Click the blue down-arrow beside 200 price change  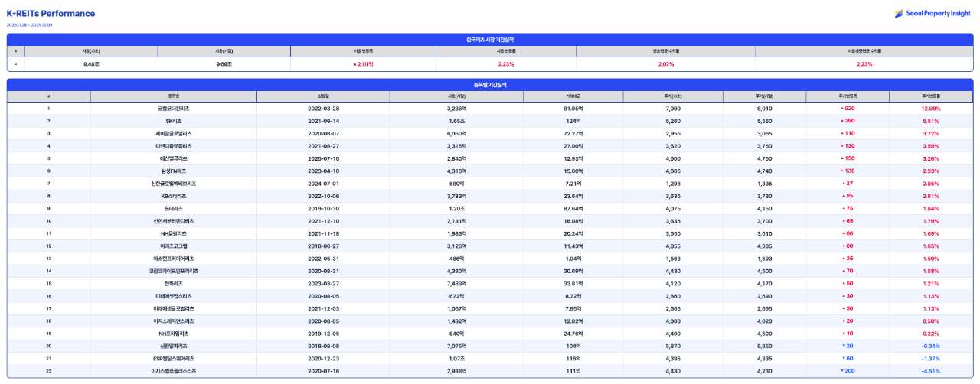point(842,370)
